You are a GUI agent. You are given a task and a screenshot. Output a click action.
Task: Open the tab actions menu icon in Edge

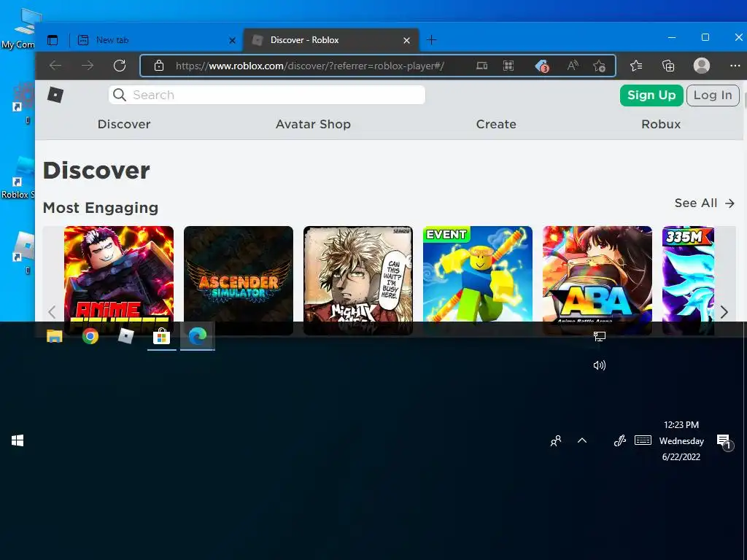pos(53,40)
